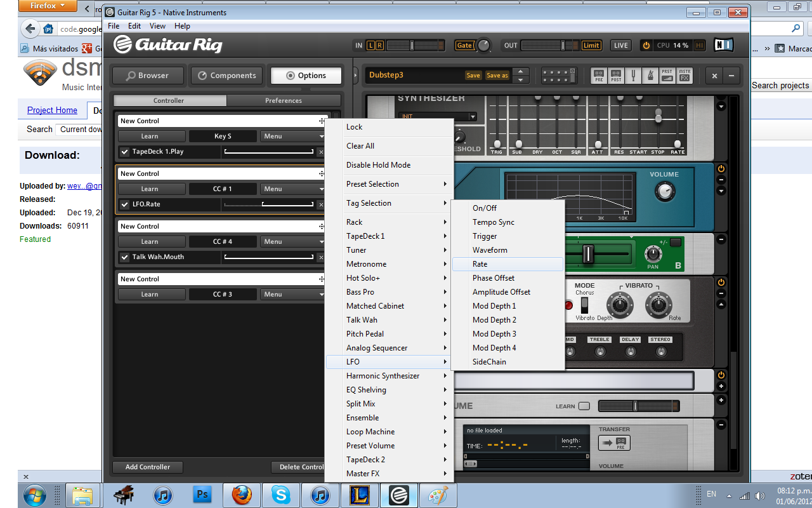This screenshot has width=812, height=508.
Task: Adjust the Talk Wah.Mouth range slider
Action: [x=269, y=257]
